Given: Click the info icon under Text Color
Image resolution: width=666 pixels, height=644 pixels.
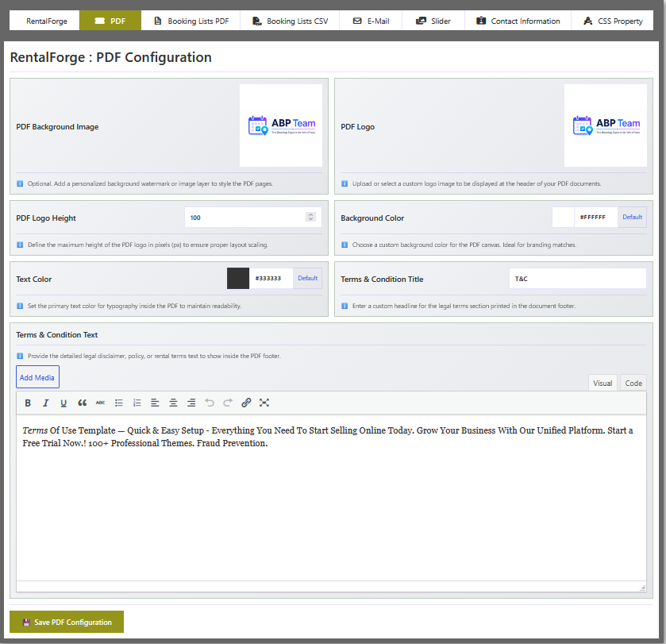Looking at the screenshot, I should point(20,306).
